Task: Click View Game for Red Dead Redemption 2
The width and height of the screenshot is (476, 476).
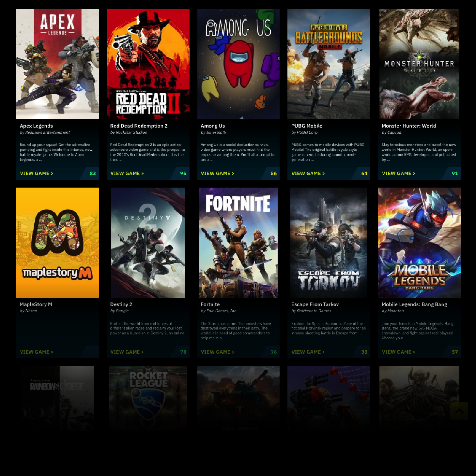Action: tap(127, 174)
